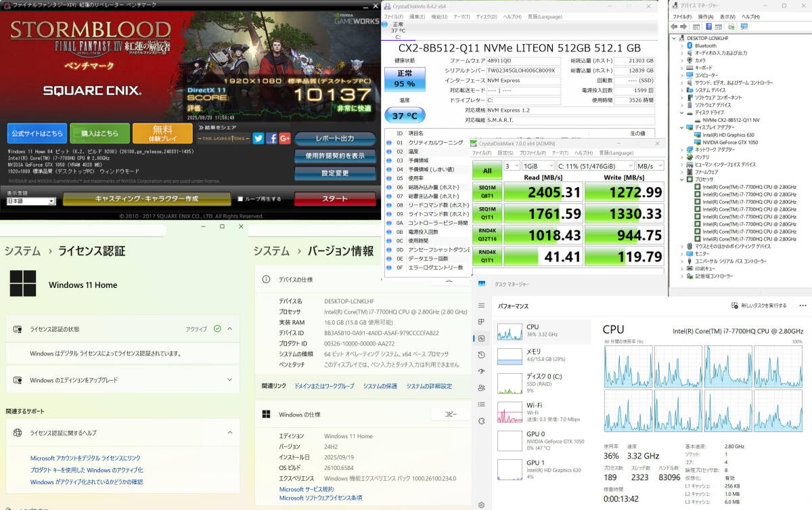The height and width of the screenshot is (510, 812).
Task: Share benchmark result on Twitter icon
Action: pos(258,138)
